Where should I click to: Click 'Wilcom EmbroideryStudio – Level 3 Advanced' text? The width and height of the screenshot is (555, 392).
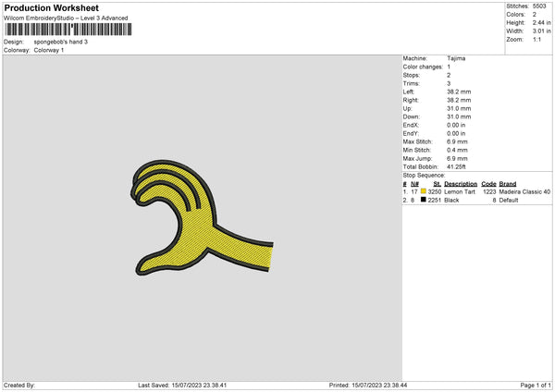[66, 18]
